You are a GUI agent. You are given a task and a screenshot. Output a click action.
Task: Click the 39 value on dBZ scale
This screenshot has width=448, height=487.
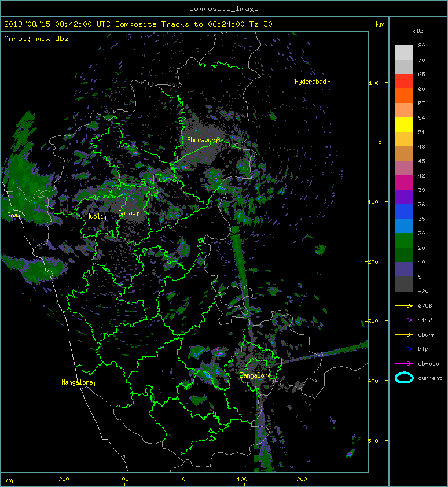pyautogui.click(x=421, y=190)
